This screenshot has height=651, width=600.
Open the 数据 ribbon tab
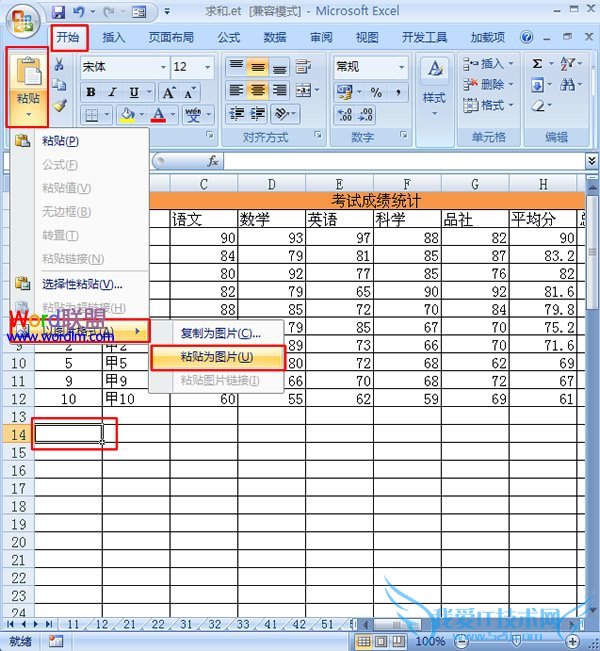275,37
